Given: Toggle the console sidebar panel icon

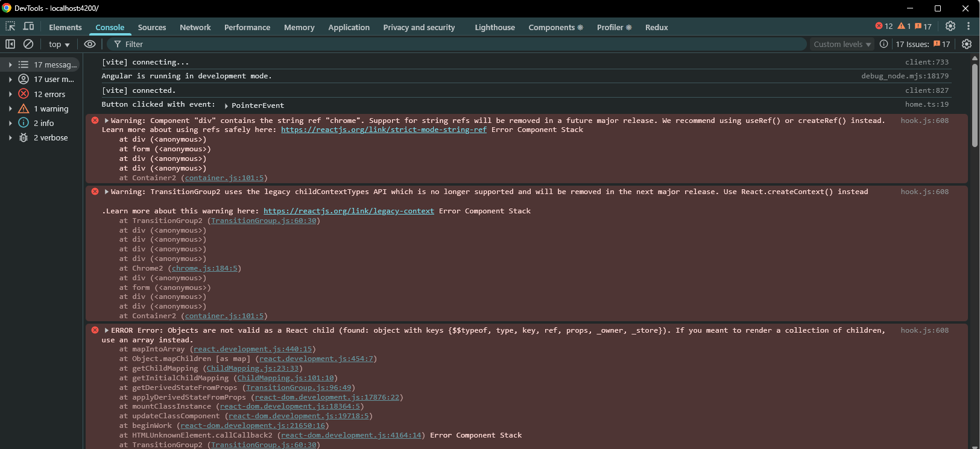Looking at the screenshot, I should pyautogui.click(x=10, y=44).
